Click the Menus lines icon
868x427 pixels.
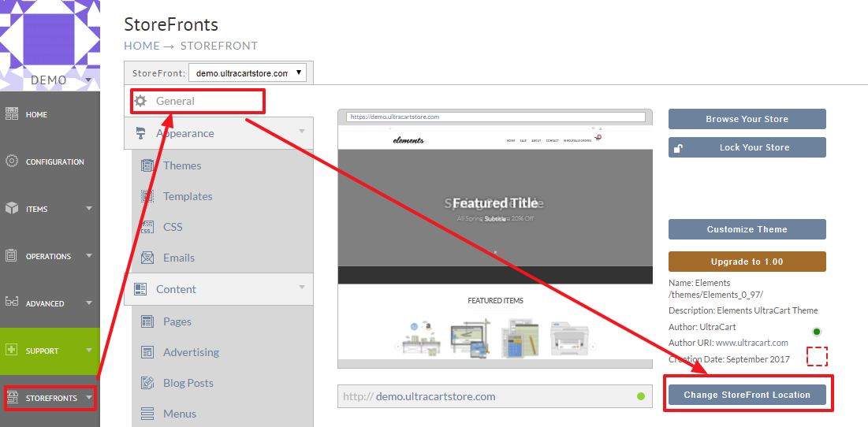pos(147,413)
